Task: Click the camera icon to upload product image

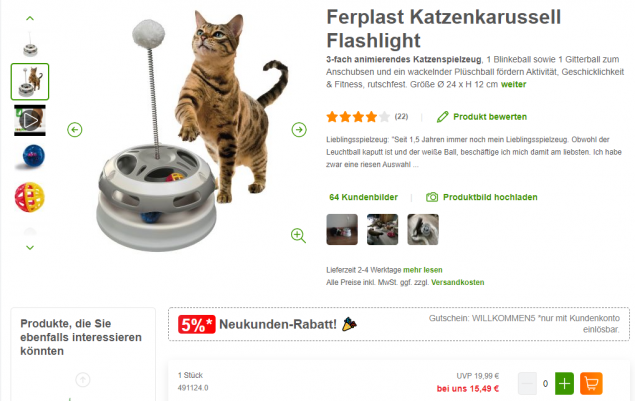Action: pyautogui.click(x=432, y=197)
